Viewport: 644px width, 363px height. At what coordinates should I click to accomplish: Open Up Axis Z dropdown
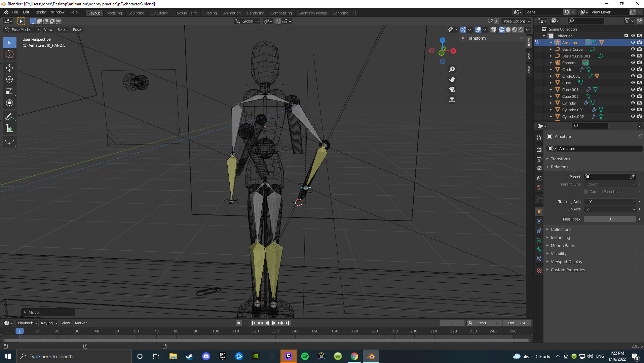click(x=610, y=209)
